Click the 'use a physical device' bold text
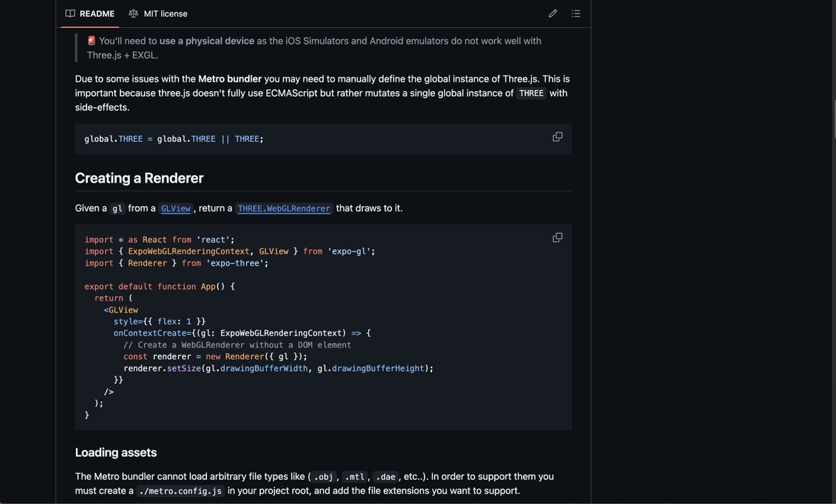 pos(207,41)
